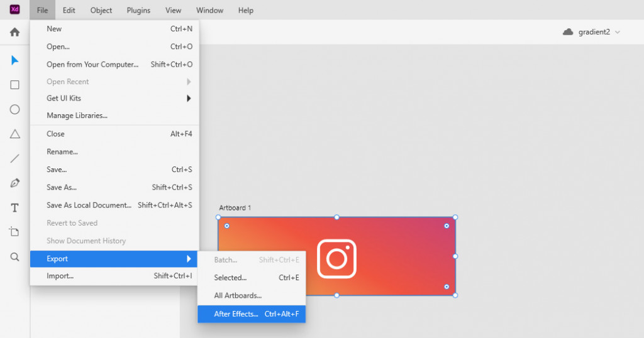Go to the Home screen icon
This screenshot has width=644, height=338.
[15, 33]
